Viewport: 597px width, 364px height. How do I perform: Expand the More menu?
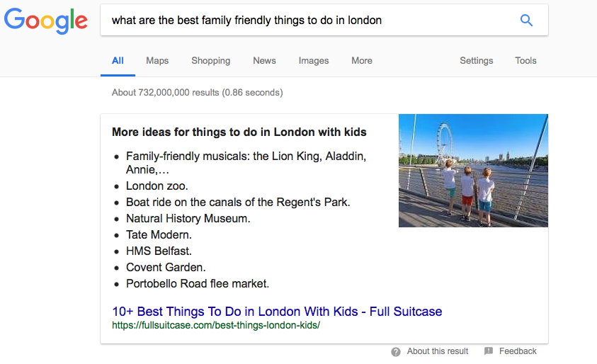click(x=362, y=60)
